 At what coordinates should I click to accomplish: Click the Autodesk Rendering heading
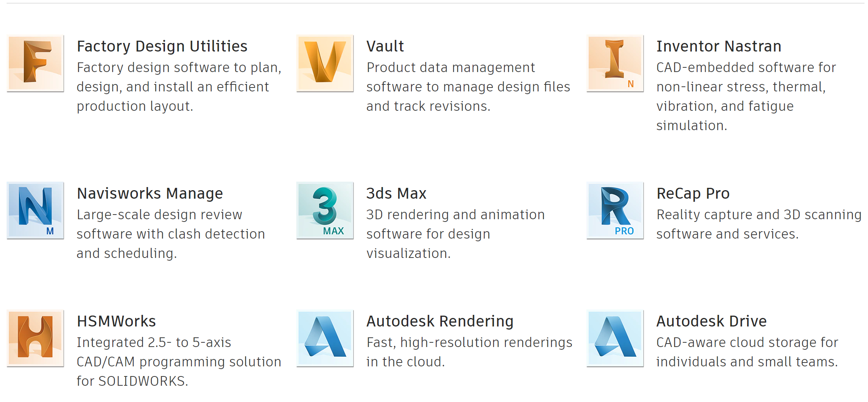440,321
